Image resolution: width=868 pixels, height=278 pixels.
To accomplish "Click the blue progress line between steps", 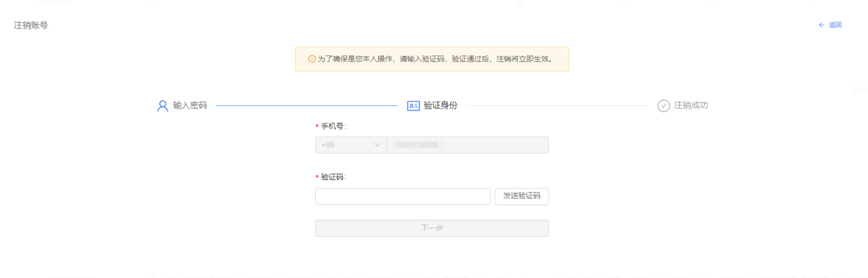I will click(x=306, y=106).
